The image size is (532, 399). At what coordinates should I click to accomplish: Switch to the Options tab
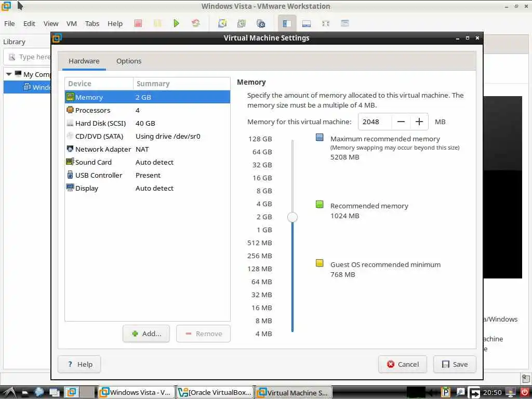[x=129, y=61]
